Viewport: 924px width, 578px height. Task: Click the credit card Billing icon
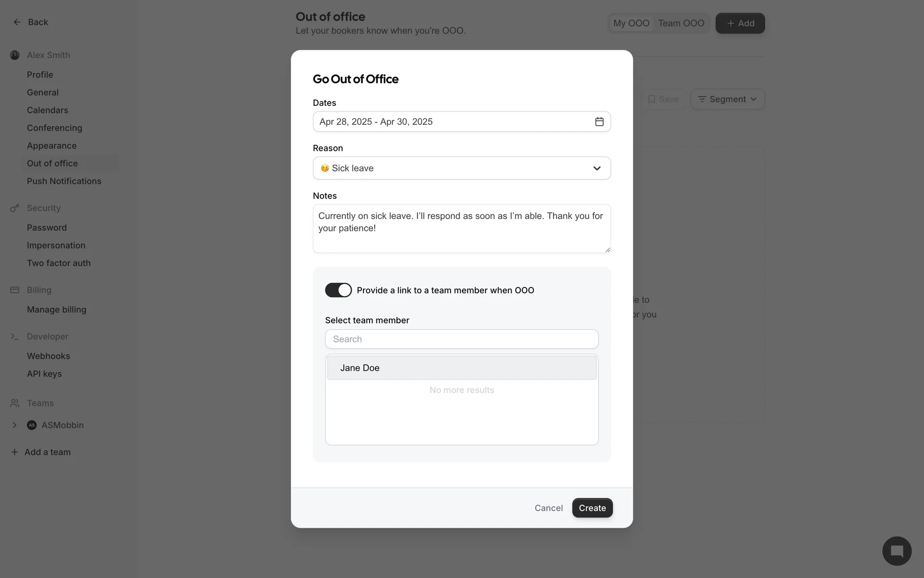15,290
